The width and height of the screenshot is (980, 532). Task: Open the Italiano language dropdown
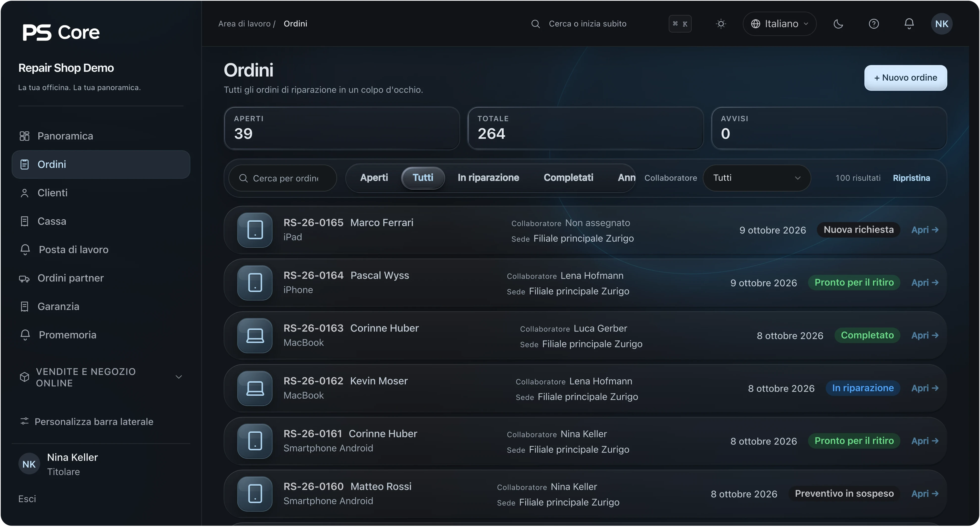click(780, 24)
